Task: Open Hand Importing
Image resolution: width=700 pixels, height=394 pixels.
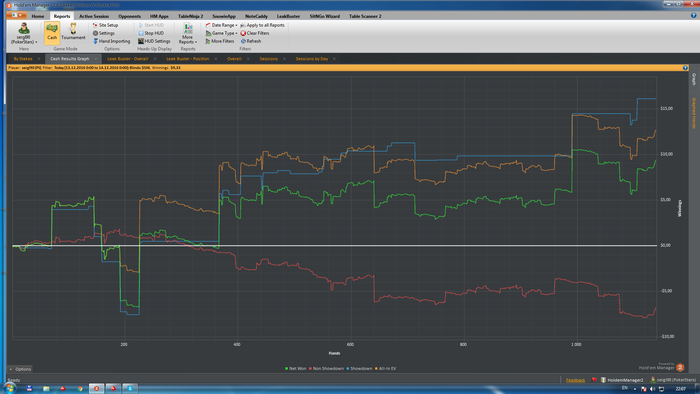Action: pyautogui.click(x=111, y=41)
